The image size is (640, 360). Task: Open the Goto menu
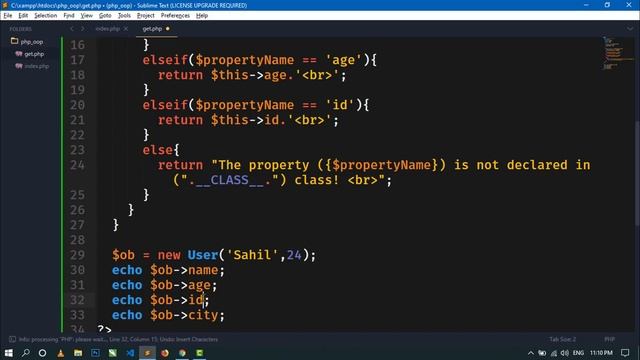point(105,16)
